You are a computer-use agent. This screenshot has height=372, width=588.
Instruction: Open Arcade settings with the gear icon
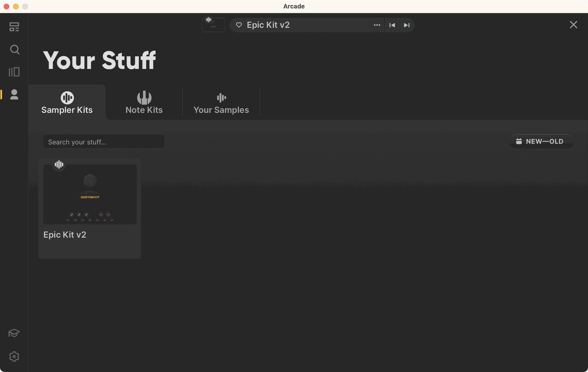coord(14,356)
